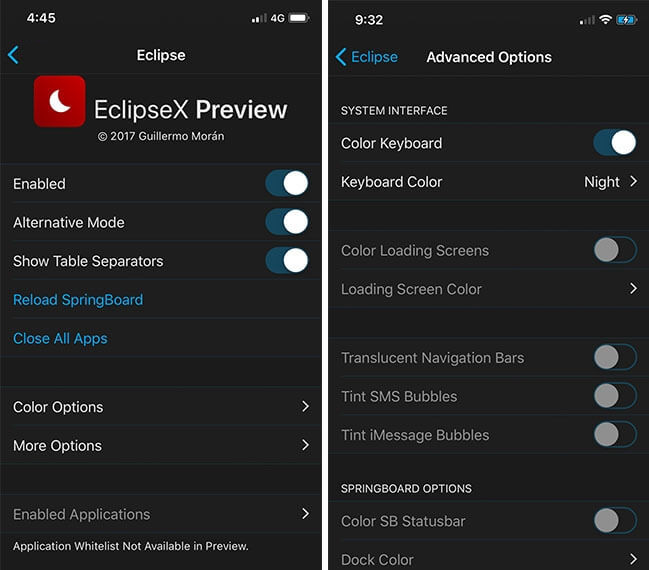Open Loading Screen Color chooser
This screenshot has width=649, height=570.
click(488, 289)
